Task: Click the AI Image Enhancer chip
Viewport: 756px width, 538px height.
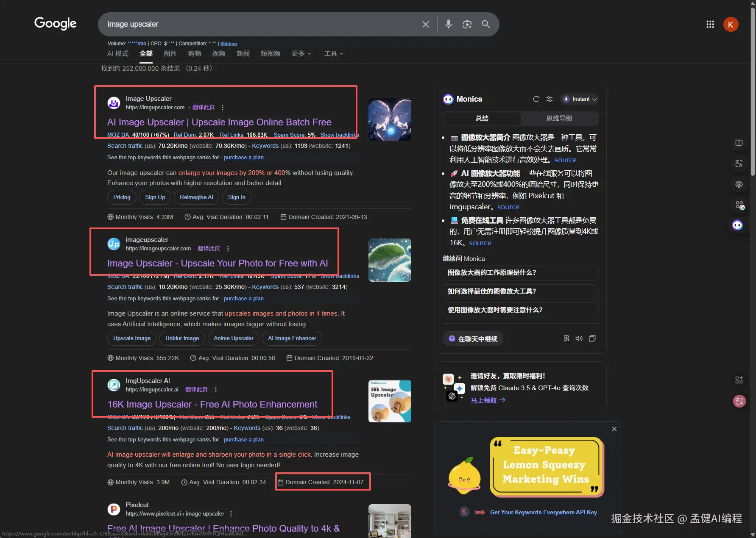Action: coord(292,338)
